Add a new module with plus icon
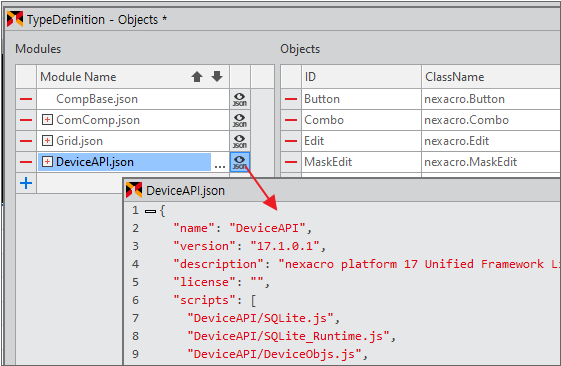The image size is (561, 366). click(26, 183)
